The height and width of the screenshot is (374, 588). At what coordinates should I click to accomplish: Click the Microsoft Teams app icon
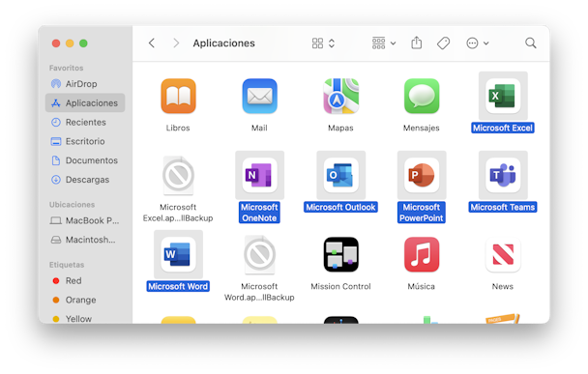pyautogui.click(x=503, y=175)
